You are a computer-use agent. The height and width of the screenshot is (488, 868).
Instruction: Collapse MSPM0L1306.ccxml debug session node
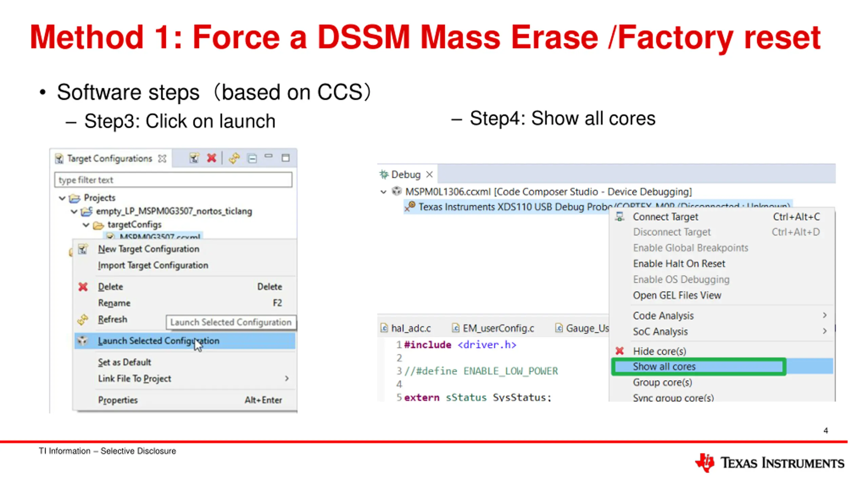[x=383, y=192]
